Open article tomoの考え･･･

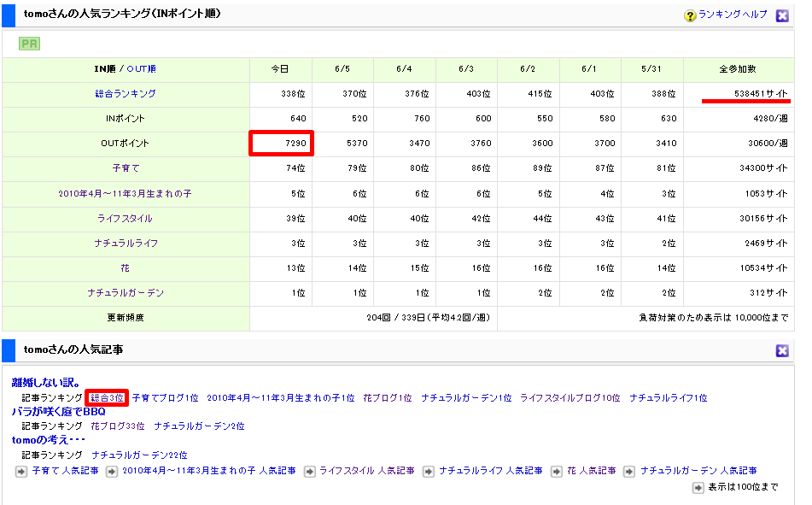tap(48, 440)
